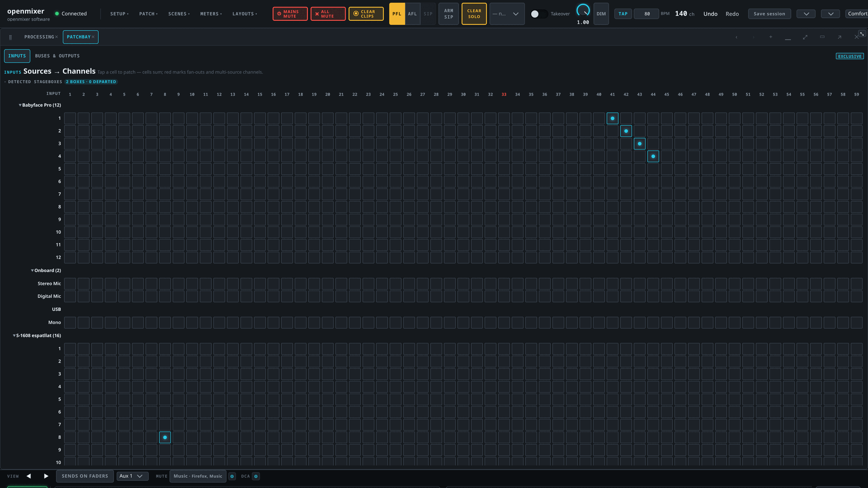This screenshot has width=868, height=488.
Task: Open mute group settings gear icon
Action: (232, 476)
